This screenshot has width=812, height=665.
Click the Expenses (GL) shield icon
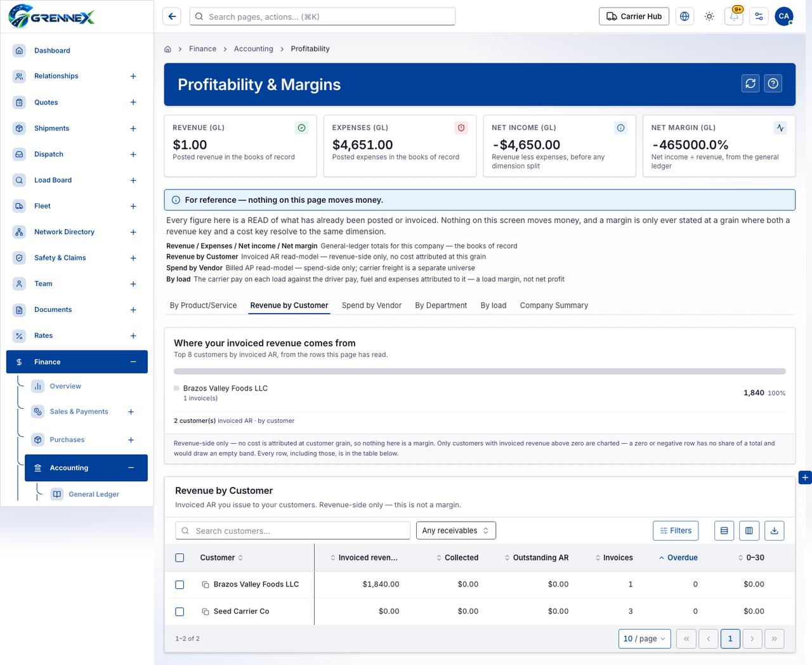click(461, 127)
